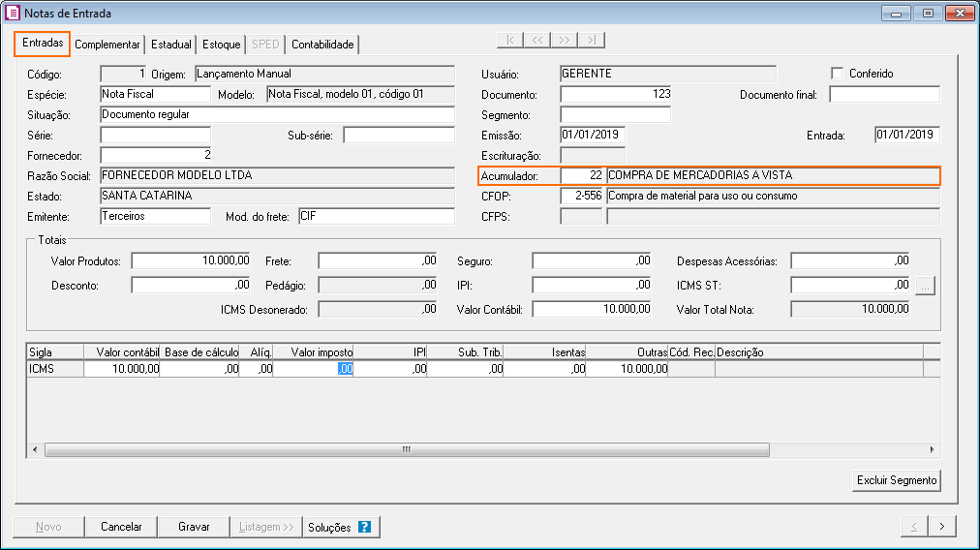Click the window icon beside Notas de Entrada title
This screenshot has height=550, width=980.
click(x=12, y=13)
